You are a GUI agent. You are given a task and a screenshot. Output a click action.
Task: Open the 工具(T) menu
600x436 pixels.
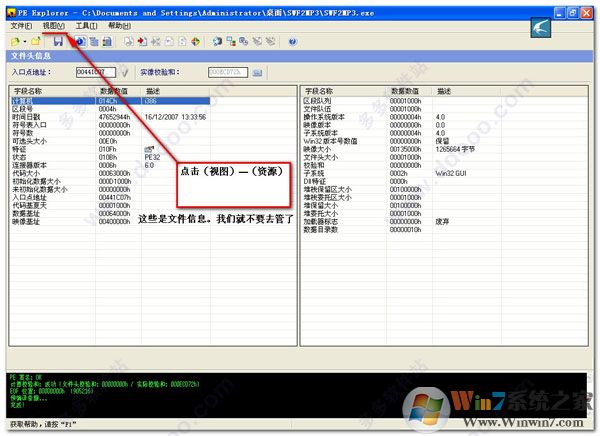pos(86,26)
